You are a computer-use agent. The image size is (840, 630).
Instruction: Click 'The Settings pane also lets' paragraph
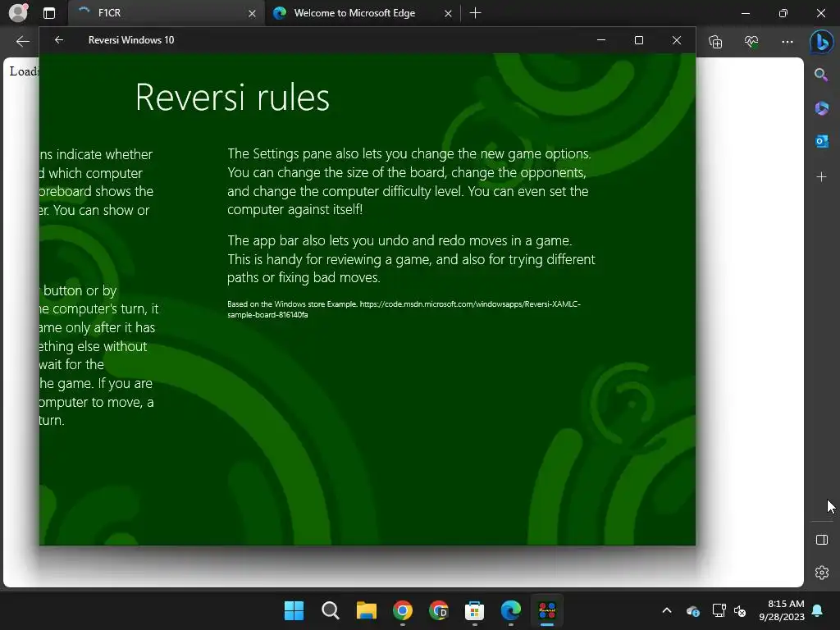[409, 181]
